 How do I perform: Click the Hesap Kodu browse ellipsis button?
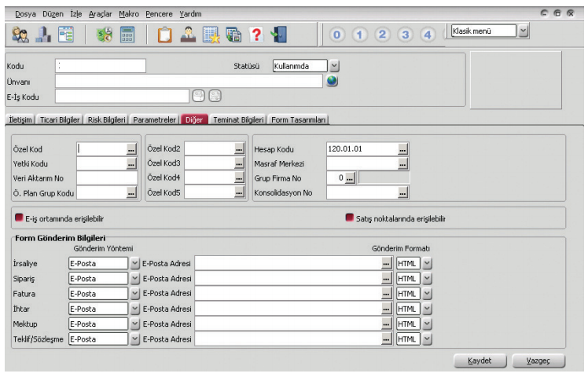click(402, 148)
